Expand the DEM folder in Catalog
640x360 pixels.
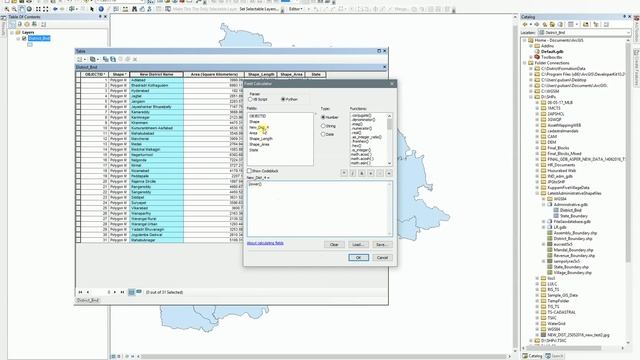(x=537, y=142)
